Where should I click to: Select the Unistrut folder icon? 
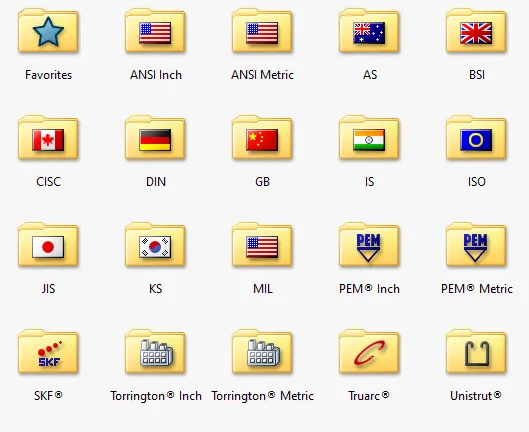tap(476, 352)
